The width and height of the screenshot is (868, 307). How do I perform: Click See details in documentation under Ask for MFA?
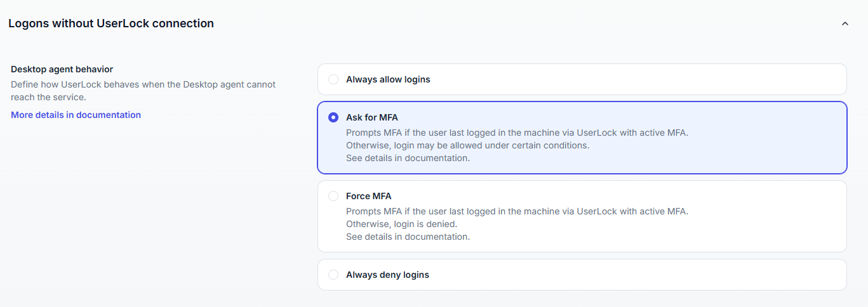pyautogui.click(x=408, y=158)
